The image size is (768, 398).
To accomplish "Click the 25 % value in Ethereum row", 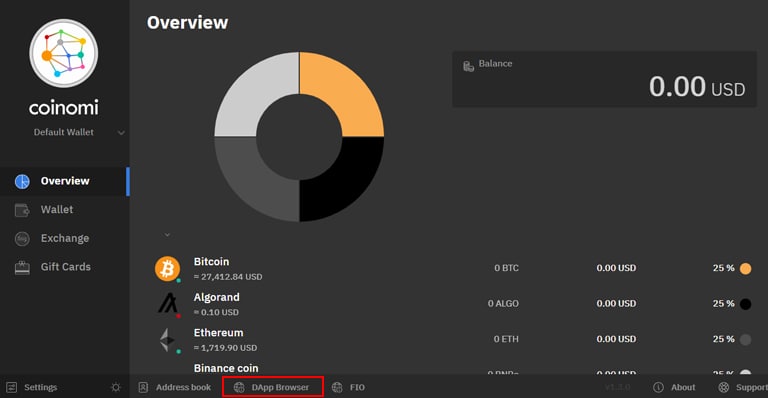I will (x=723, y=339).
